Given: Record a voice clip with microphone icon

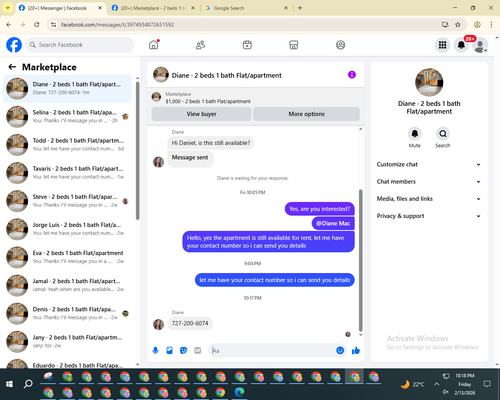Looking at the screenshot, I should click(155, 350).
